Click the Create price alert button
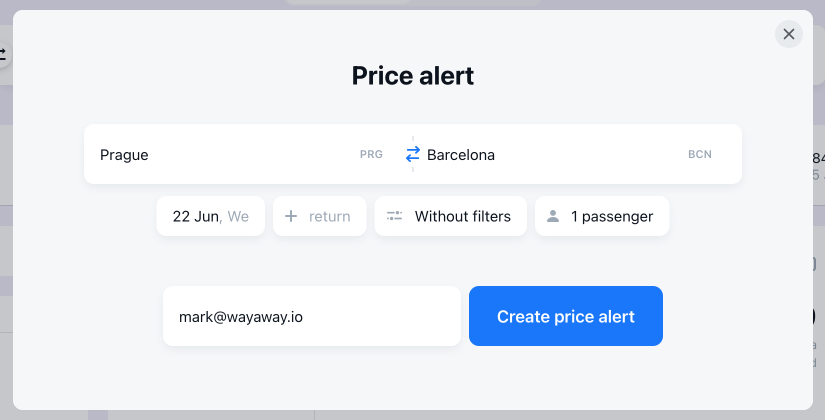Image resolution: width=825 pixels, height=420 pixels. (566, 316)
